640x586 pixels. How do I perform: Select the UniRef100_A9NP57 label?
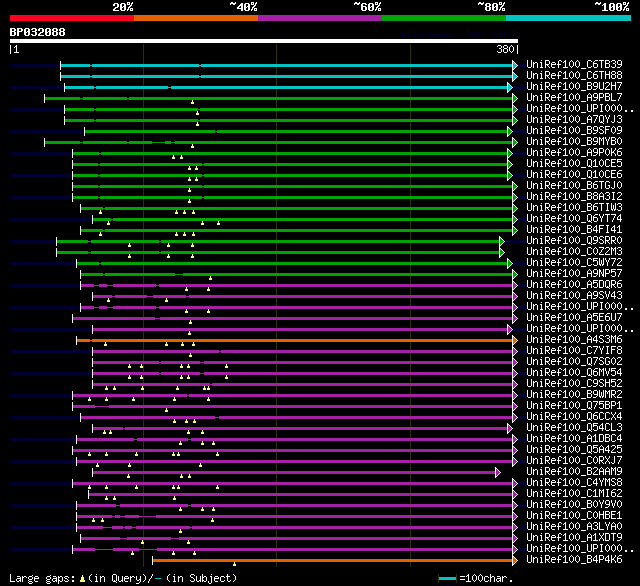[x=574, y=274]
